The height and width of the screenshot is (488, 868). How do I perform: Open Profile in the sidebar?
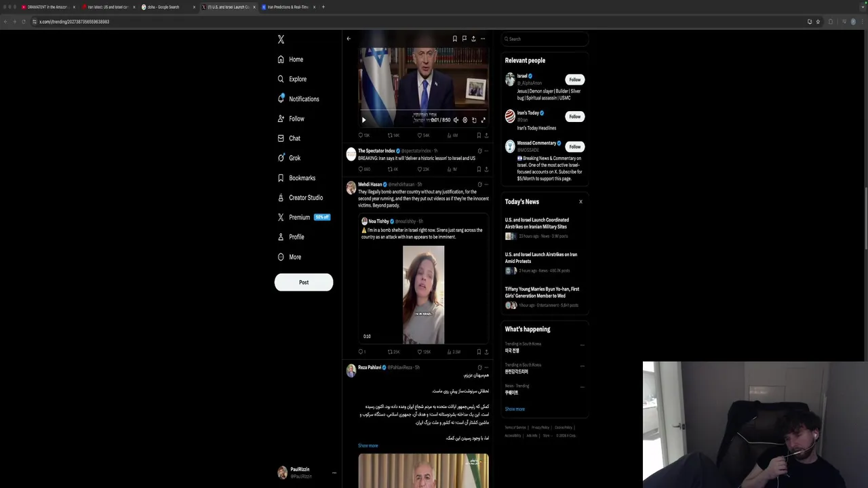click(291, 237)
